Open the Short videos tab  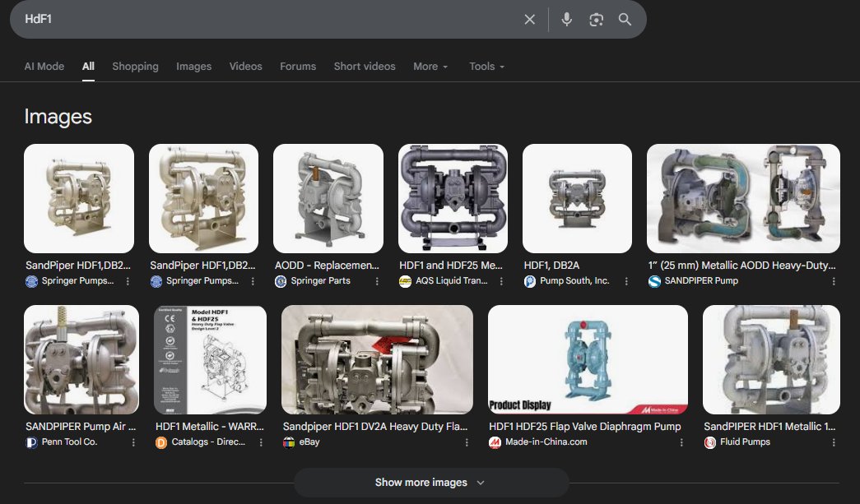365,67
